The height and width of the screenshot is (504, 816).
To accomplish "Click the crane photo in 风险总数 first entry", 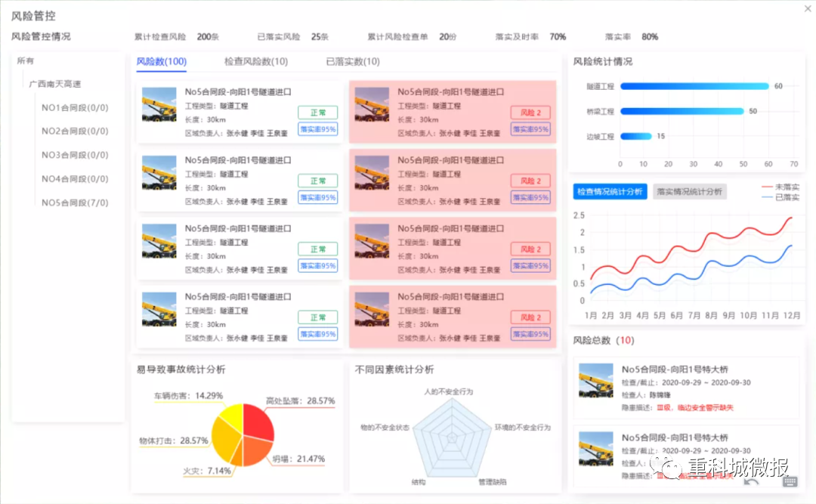I will (595, 382).
